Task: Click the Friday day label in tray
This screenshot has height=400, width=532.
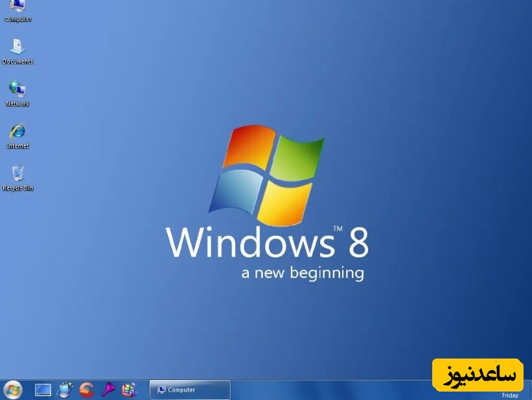Action: 510,395
